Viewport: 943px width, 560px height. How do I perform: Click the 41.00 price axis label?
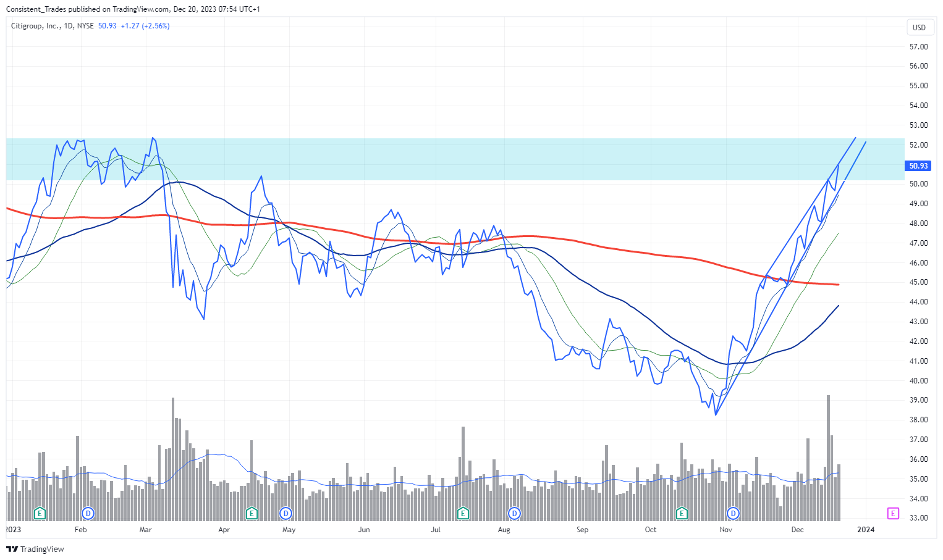pyautogui.click(x=918, y=361)
